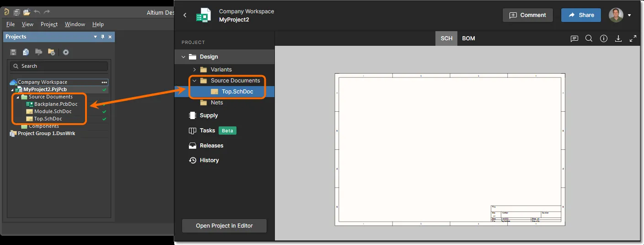
Task: Open the Supply section
Action: [x=209, y=115]
